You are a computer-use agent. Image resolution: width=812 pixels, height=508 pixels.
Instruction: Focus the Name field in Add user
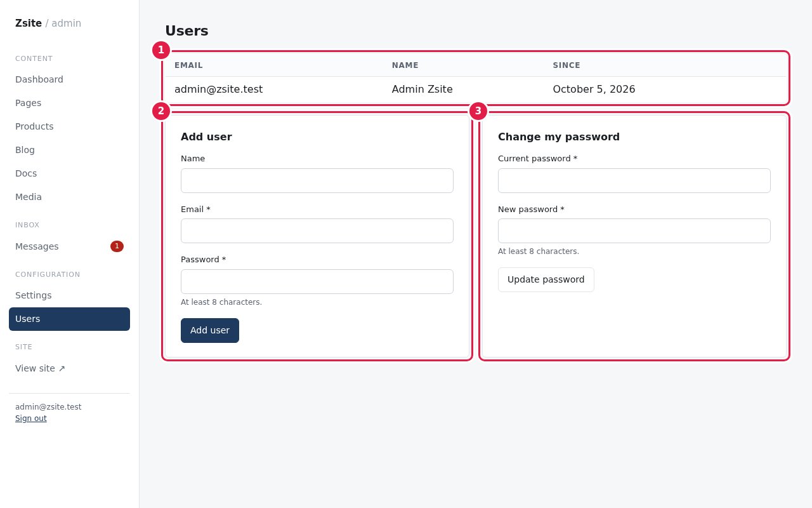coord(317,180)
